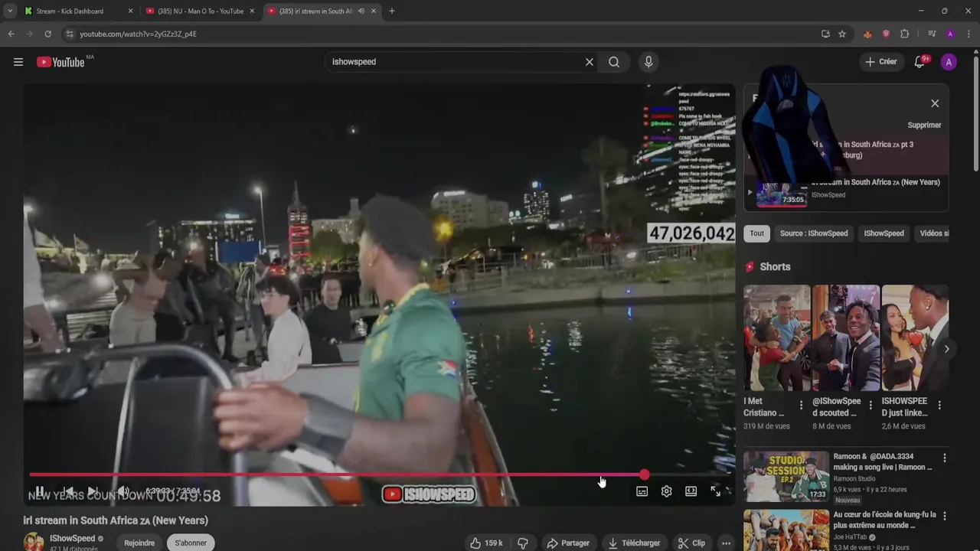Open Chrome media control icon

932,34
